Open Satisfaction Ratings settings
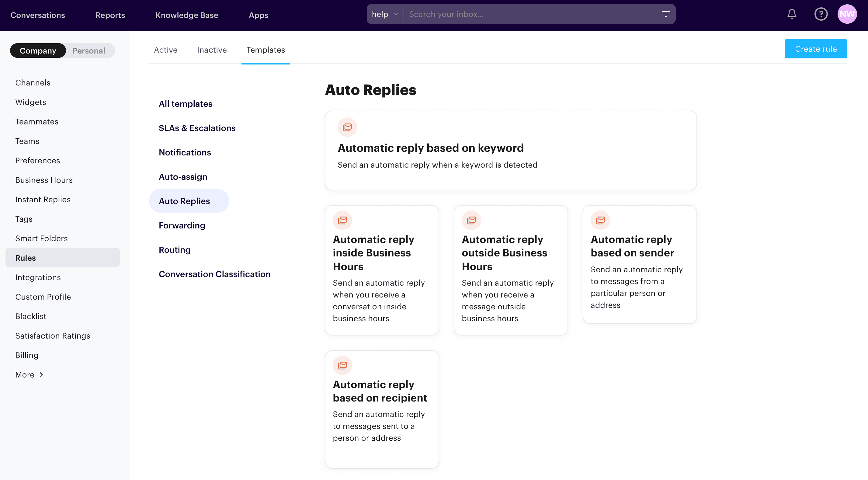This screenshot has width=868, height=480. click(x=53, y=336)
